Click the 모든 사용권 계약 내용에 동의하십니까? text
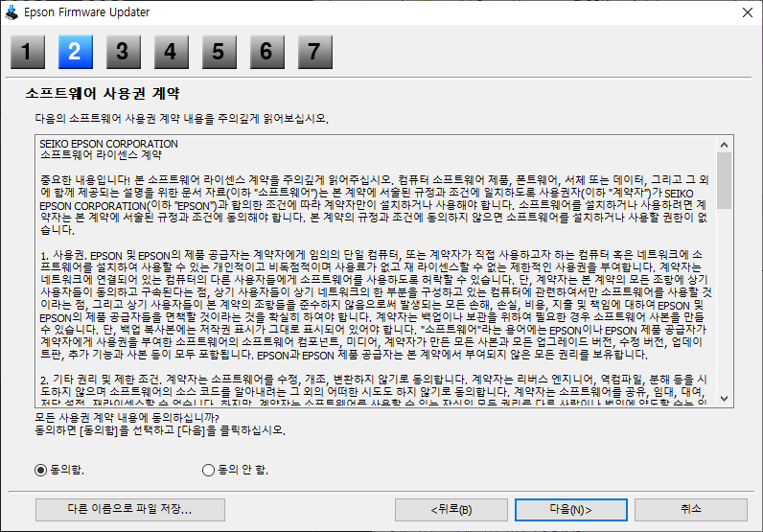 tap(127, 418)
